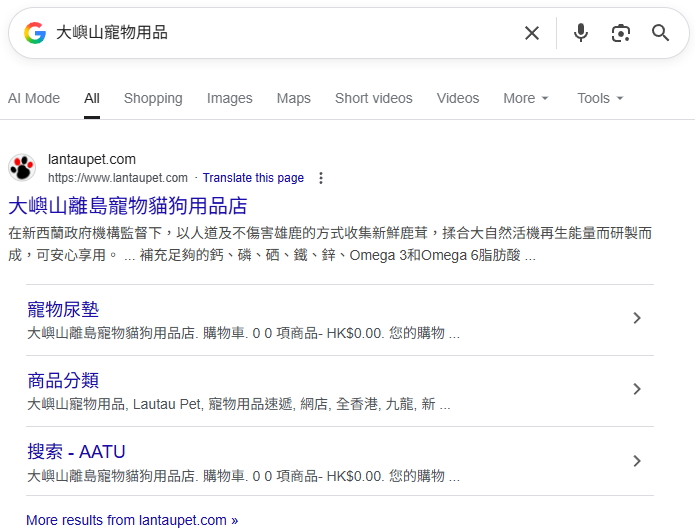The height and width of the screenshot is (531, 695).
Task: Open result title 大嶼山離島寵物貓狗用品店
Action: tap(128, 206)
